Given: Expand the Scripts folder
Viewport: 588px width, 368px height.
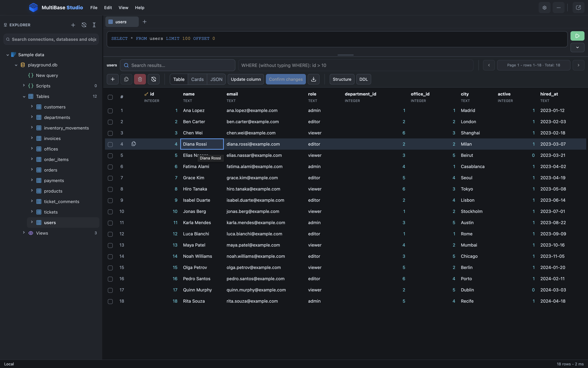Looking at the screenshot, I should pos(24,85).
